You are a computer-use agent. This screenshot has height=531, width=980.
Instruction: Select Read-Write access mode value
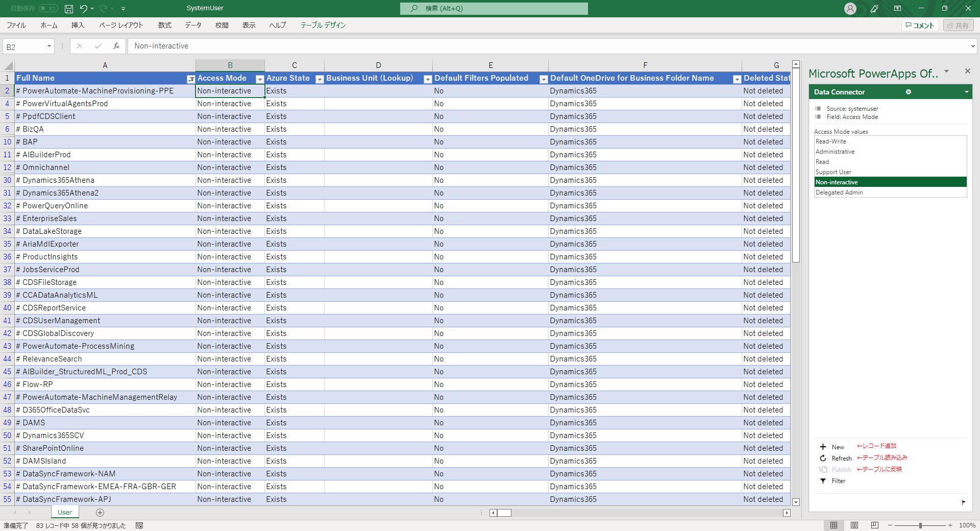(x=890, y=141)
